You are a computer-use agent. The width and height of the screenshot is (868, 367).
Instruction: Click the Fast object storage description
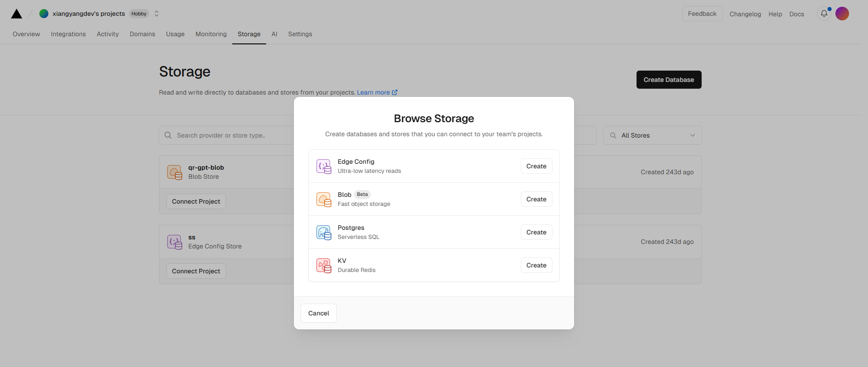[364, 204]
